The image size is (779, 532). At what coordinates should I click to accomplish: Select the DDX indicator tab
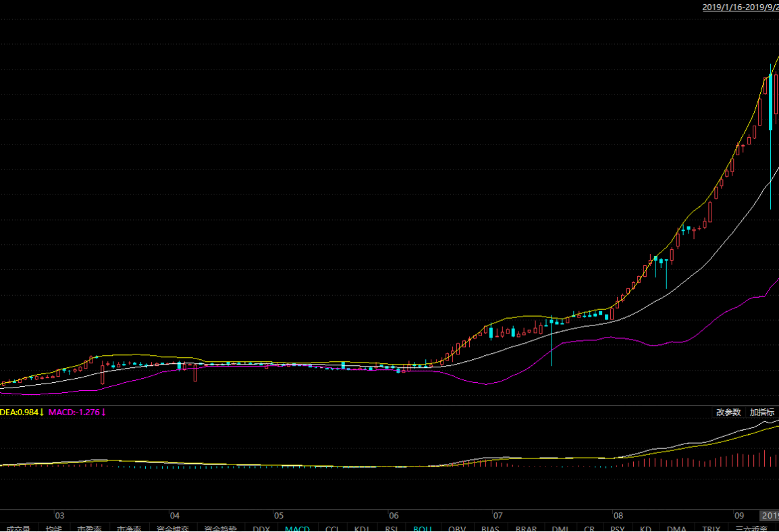(x=261, y=529)
